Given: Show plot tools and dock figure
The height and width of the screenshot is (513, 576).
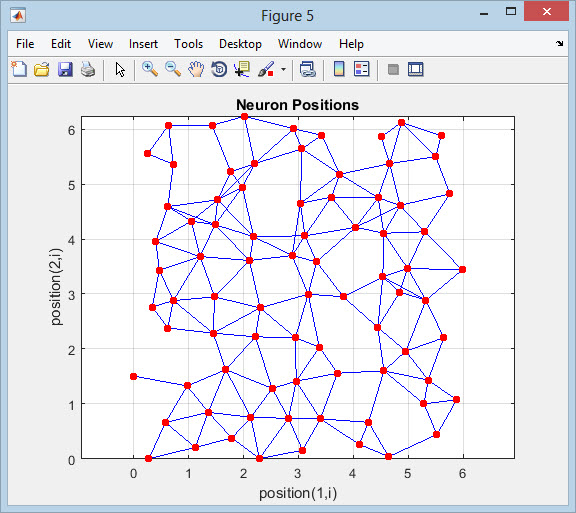Looking at the screenshot, I should (415, 69).
